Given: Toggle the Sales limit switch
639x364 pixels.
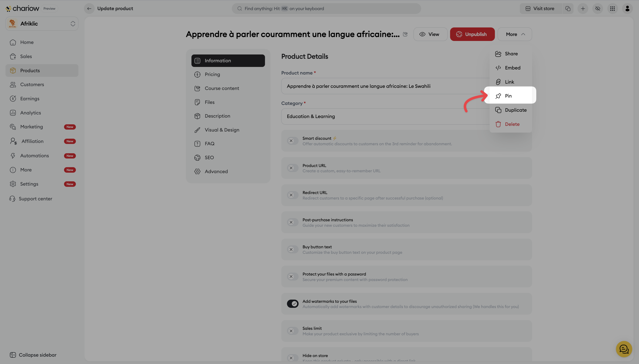Looking at the screenshot, I should click(x=292, y=331).
